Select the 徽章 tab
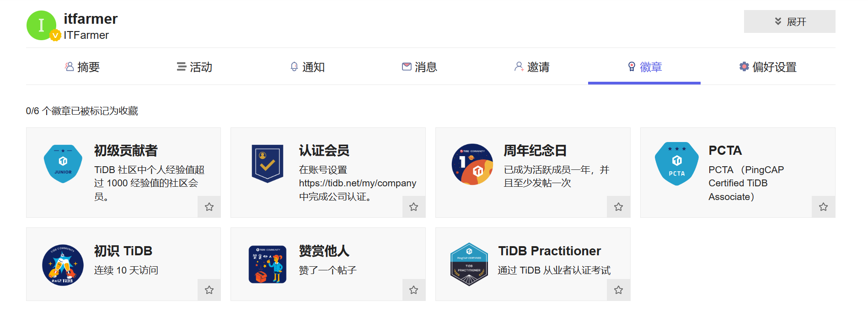This screenshot has height=332, width=868. pos(644,67)
